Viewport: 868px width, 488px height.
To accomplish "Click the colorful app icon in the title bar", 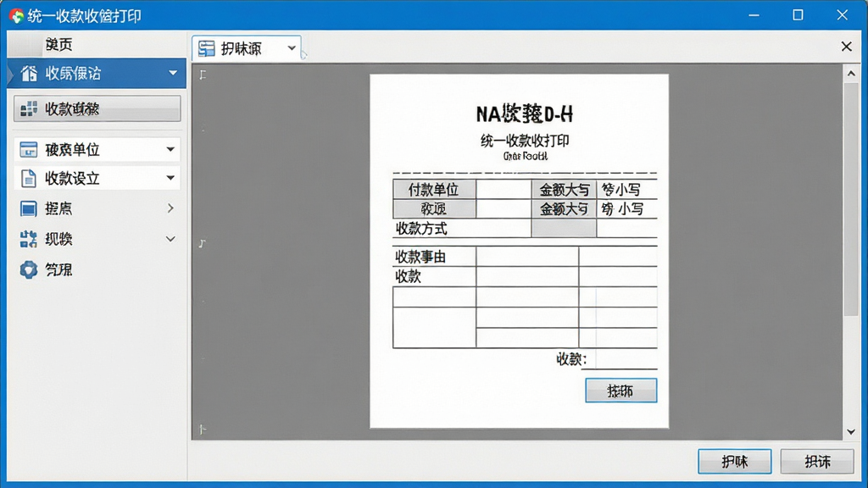I will pyautogui.click(x=16, y=15).
